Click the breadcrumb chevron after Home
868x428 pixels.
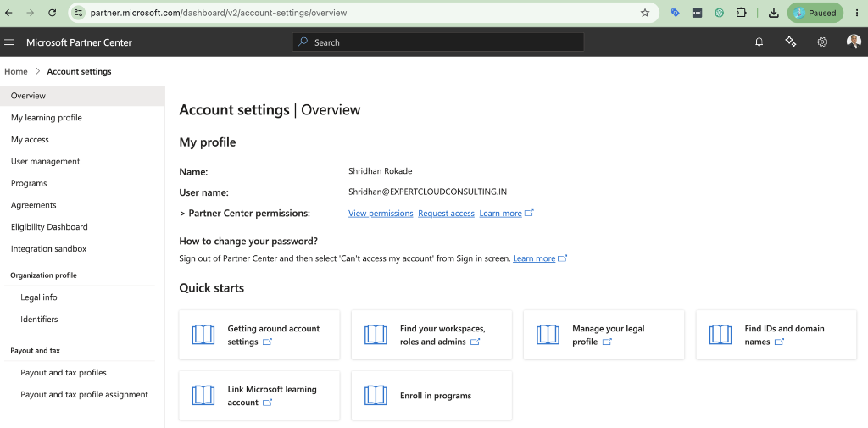click(37, 71)
